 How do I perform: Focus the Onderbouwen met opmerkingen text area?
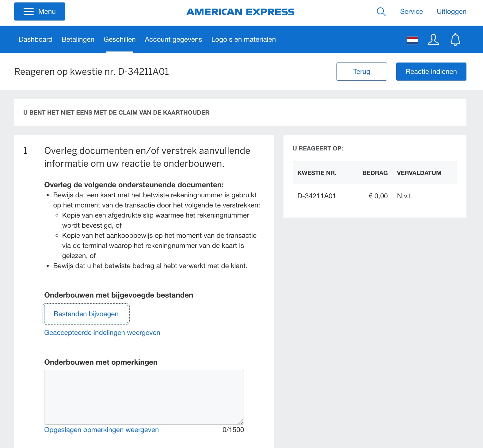[x=144, y=397]
